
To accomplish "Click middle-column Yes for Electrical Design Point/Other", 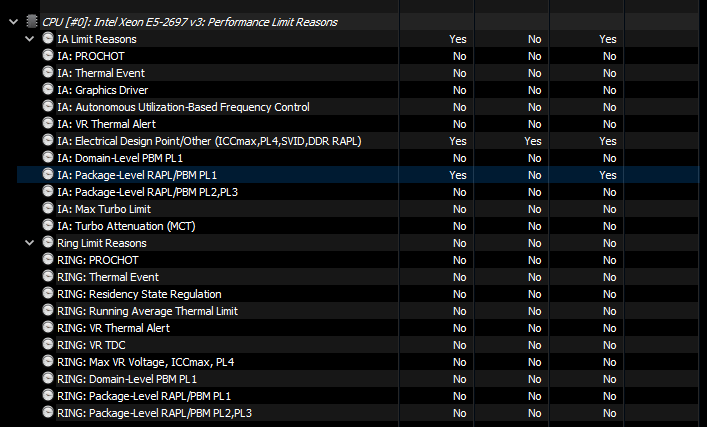I will coord(533,141).
